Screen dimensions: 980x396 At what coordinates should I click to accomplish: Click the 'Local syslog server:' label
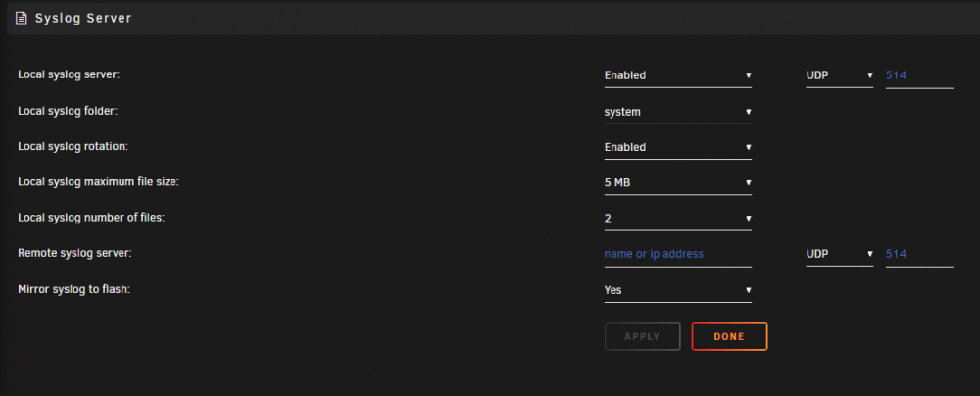coord(69,74)
